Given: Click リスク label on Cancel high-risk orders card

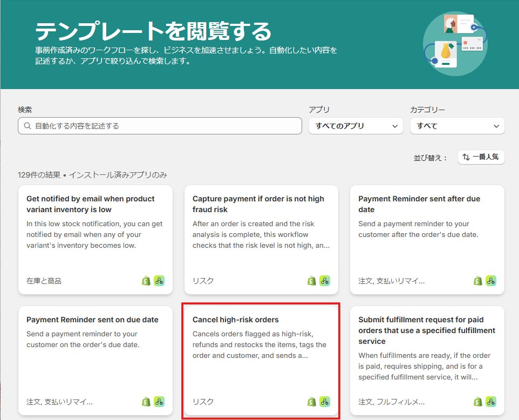Looking at the screenshot, I should click(203, 402).
